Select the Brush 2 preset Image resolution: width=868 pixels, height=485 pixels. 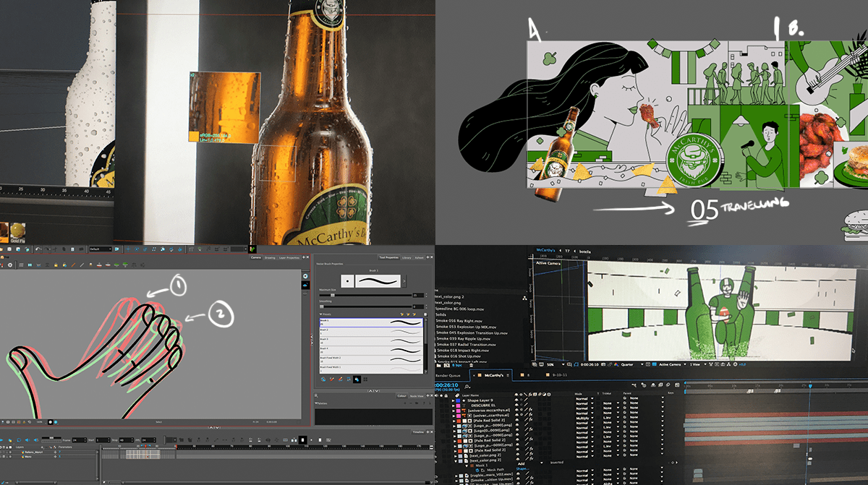point(370,332)
